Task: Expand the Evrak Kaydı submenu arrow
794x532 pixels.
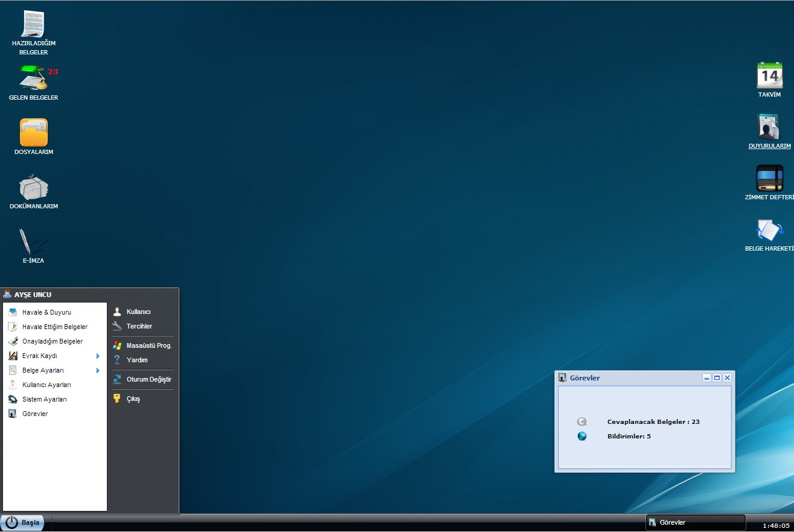Action: click(98, 356)
